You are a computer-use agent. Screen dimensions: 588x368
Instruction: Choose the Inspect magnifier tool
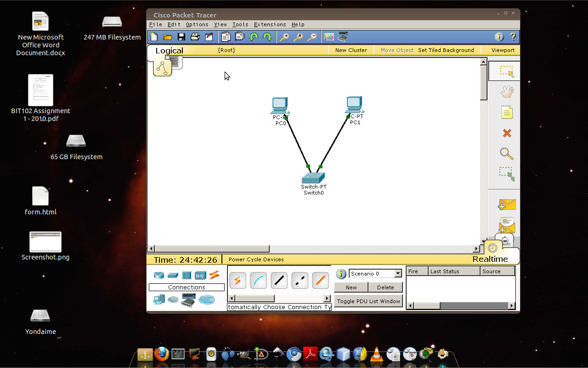(x=507, y=154)
